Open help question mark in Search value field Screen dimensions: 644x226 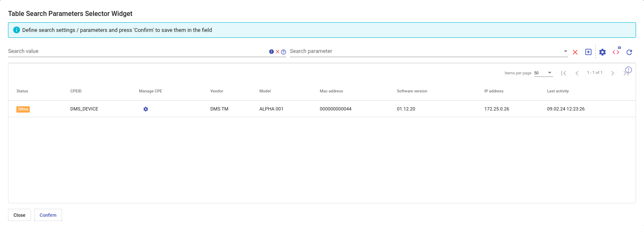click(283, 52)
